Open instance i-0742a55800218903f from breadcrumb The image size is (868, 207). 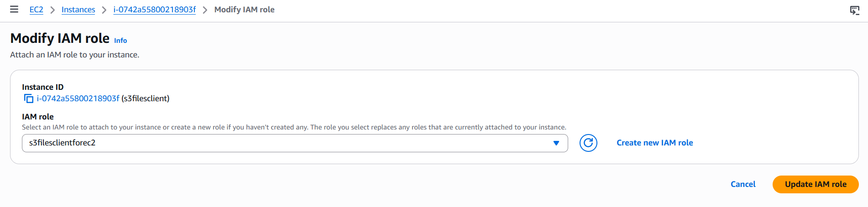tap(154, 10)
